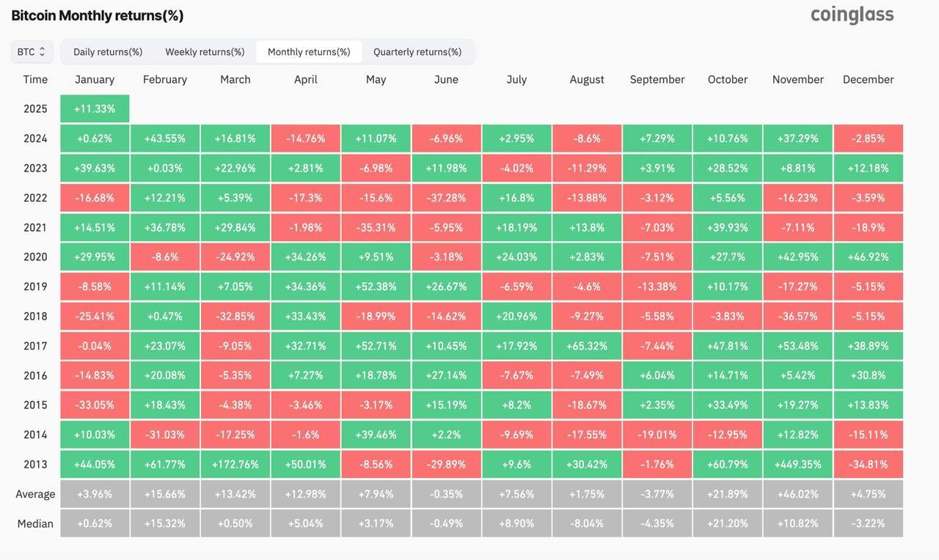This screenshot has height=560, width=939.
Task: Select the Weekly returns(%) tab
Action: (x=205, y=52)
